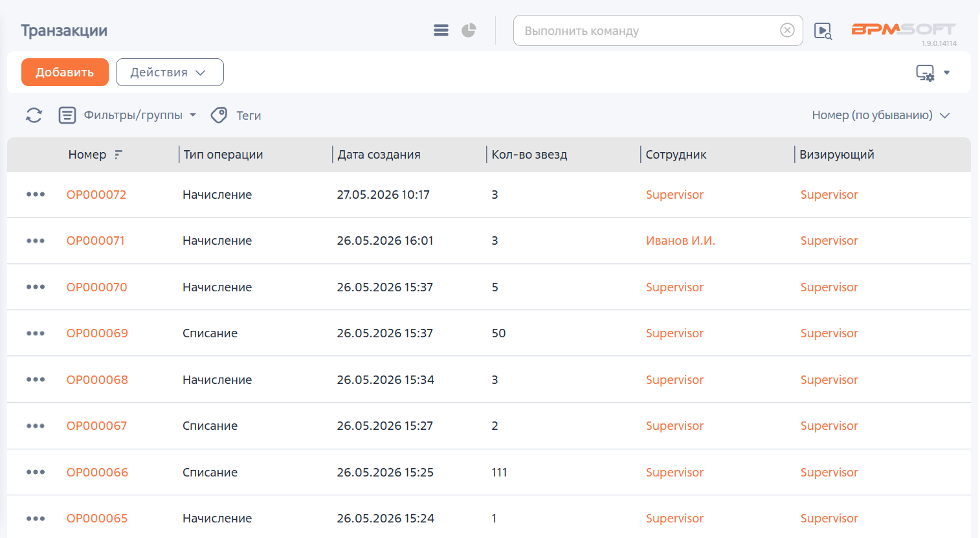980x538 pixels.
Task: Select date cell 27.05.2026 10:17
Action: (x=383, y=195)
